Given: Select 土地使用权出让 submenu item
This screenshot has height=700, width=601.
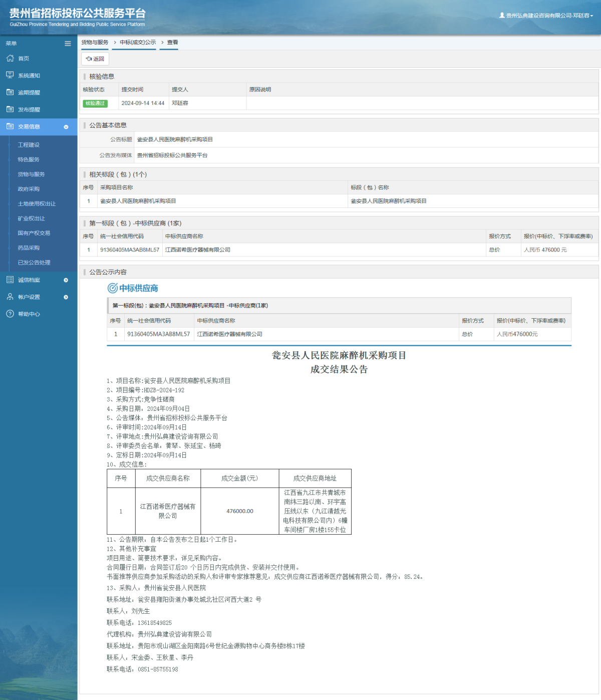Looking at the screenshot, I should click(37, 204).
